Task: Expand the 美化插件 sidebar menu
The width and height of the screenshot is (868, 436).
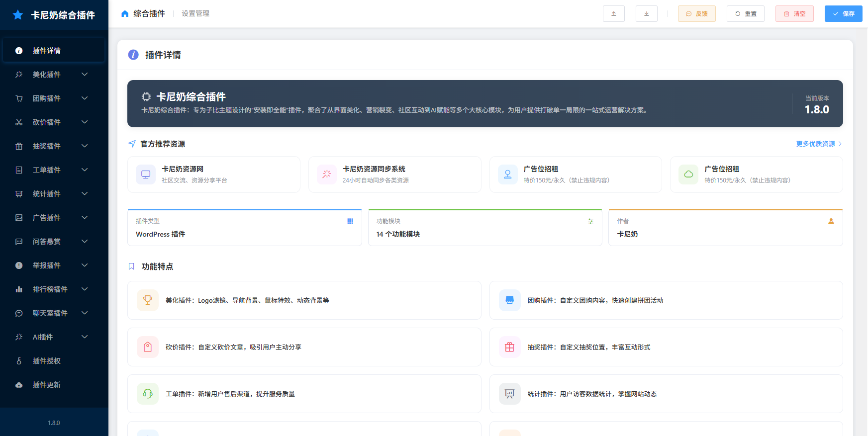Action: [x=54, y=75]
